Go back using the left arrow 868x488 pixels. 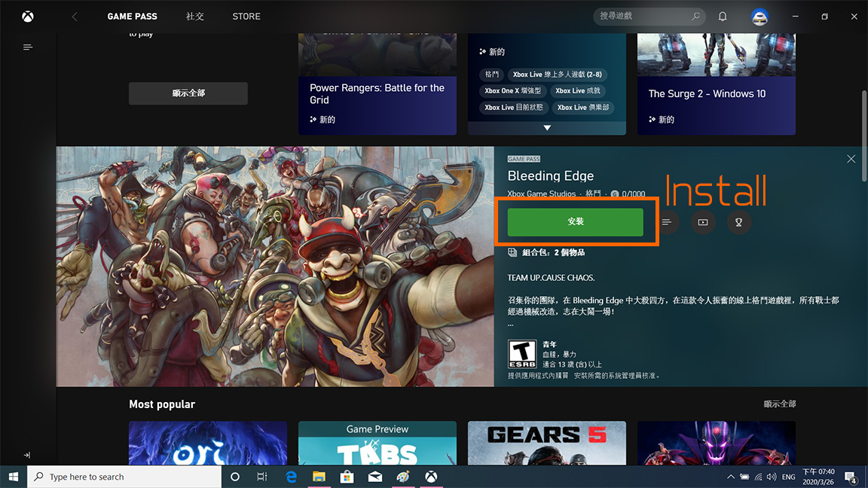pos(75,17)
